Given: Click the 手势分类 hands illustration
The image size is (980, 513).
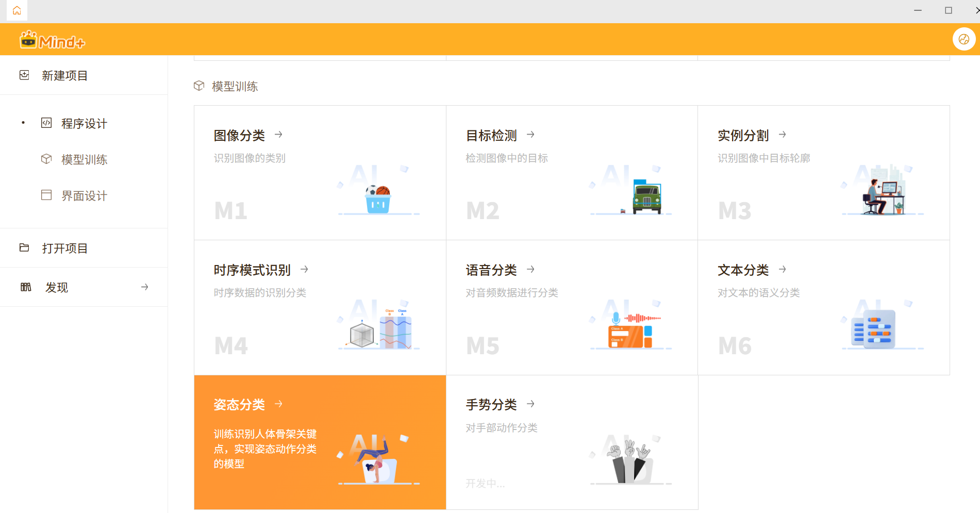Looking at the screenshot, I should (630, 460).
